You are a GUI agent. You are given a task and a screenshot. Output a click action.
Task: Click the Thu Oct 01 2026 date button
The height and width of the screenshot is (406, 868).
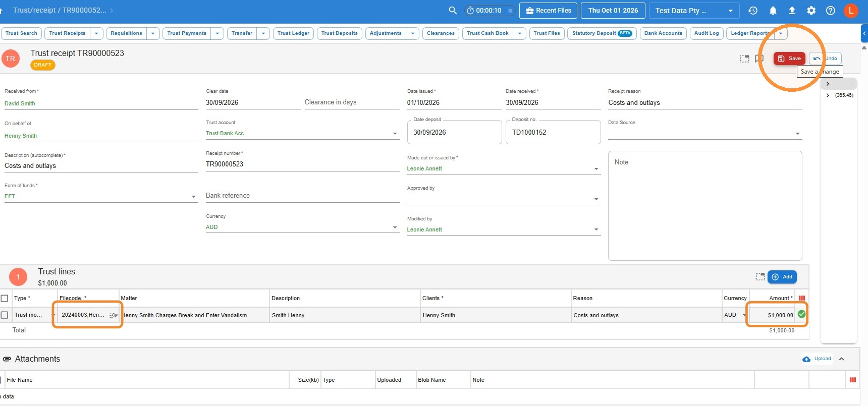pos(613,11)
